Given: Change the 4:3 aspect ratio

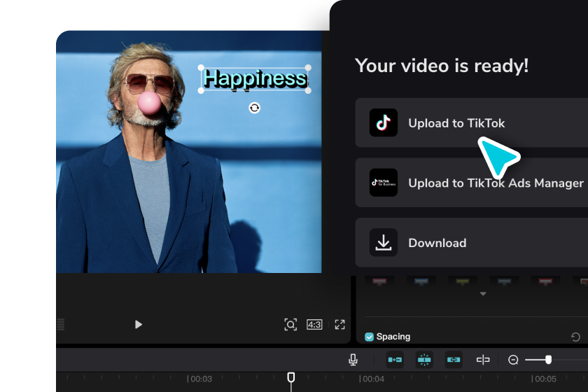Looking at the screenshot, I should [314, 325].
